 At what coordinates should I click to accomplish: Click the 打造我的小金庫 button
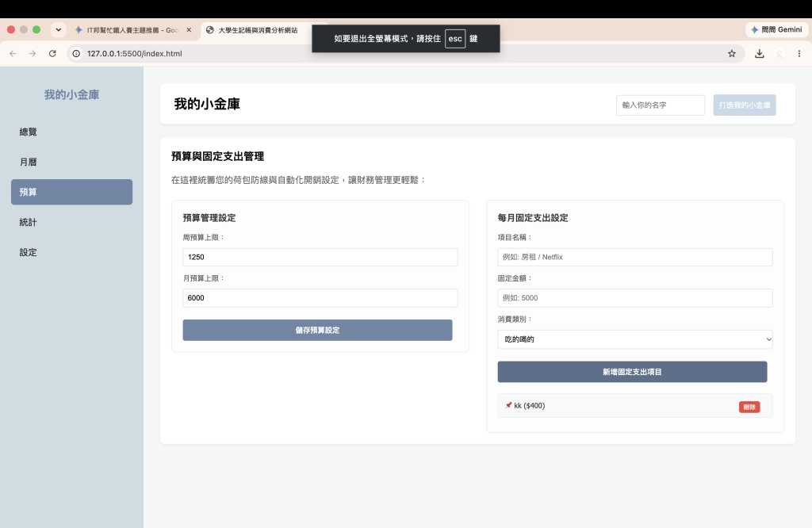[x=744, y=105]
